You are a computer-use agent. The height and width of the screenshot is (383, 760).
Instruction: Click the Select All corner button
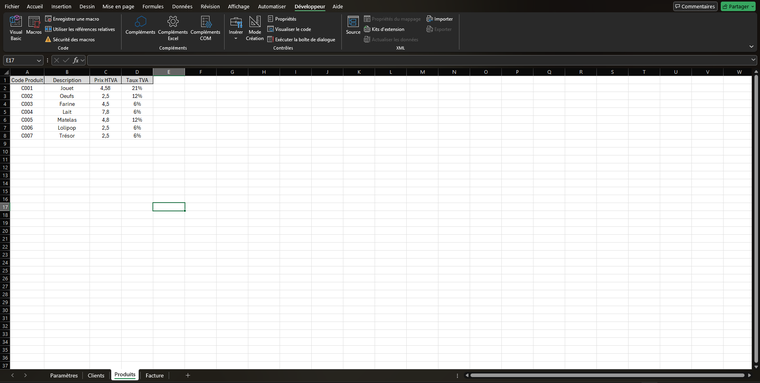click(5, 72)
